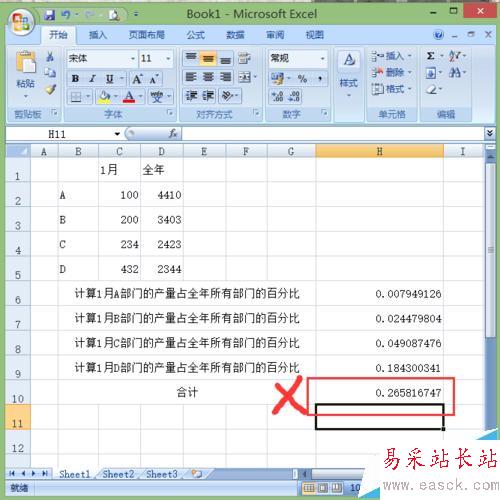This screenshot has width=500, height=500.
Task: Undo the last action
Action: pos(66,14)
